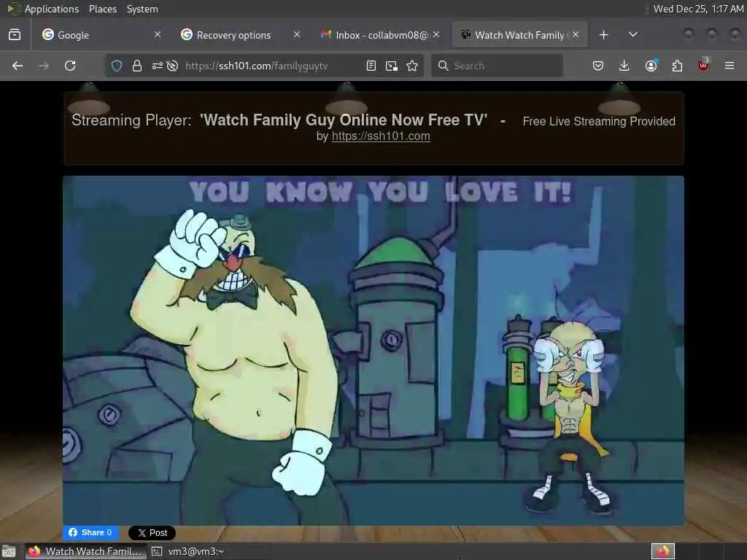Click the show desktop icon in panel
Viewport: 747px width, 560px height.
pyautogui.click(x=9, y=552)
